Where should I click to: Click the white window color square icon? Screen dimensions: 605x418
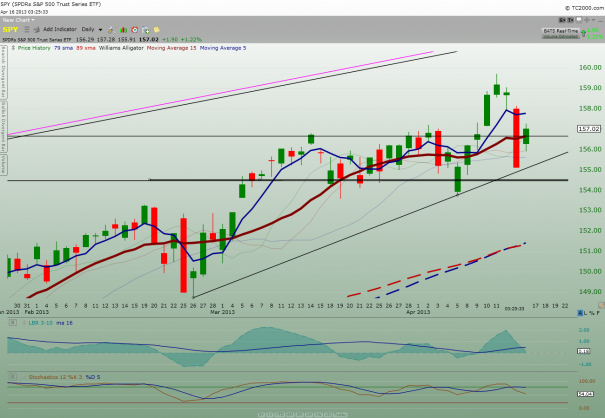579,20
